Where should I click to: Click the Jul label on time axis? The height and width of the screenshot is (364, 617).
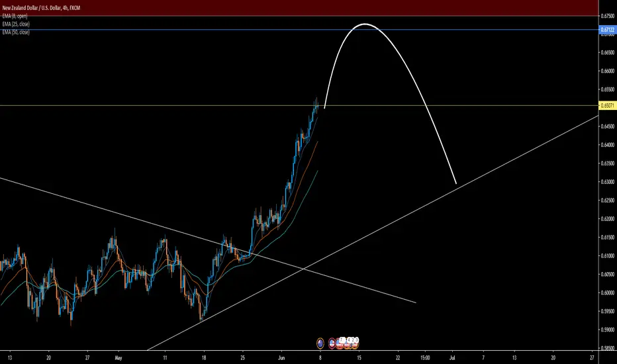click(453, 357)
